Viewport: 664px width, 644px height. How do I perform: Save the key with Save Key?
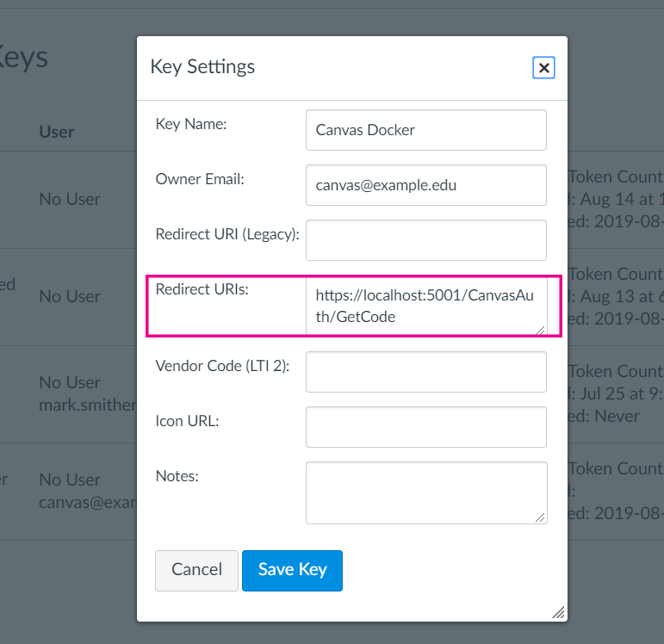tap(292, 570)
